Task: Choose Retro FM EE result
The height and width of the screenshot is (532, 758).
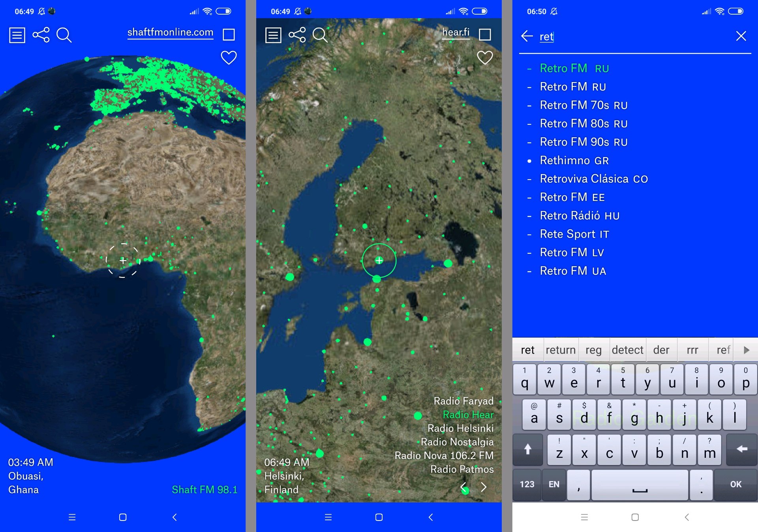Action: coord(572,197)
